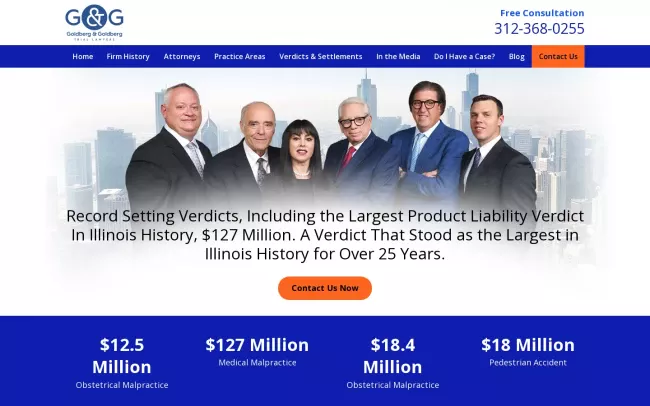650x406 pixels.
Task: Open the $18 Million Pedestrian Accident result
Action: (528, 352)
